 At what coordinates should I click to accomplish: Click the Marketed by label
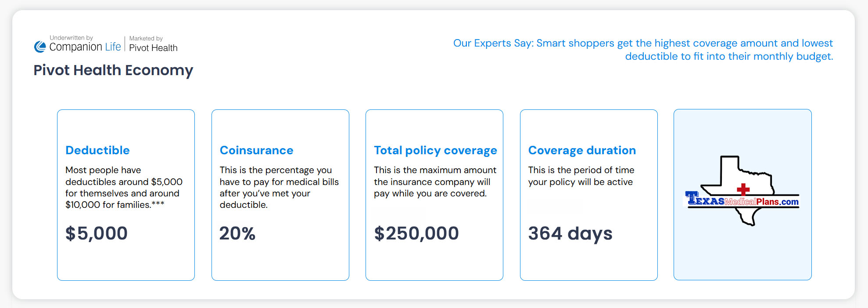coord(146,39)
